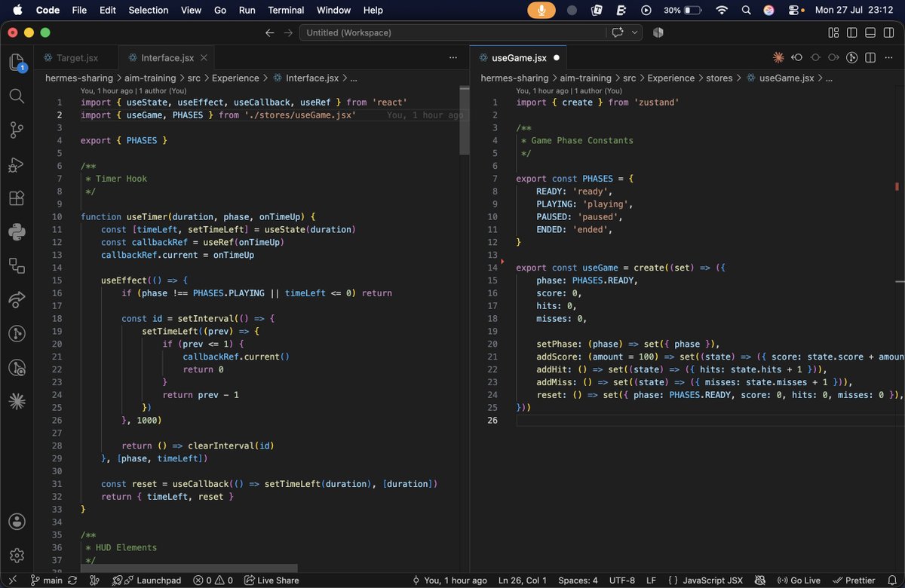Viewport: 905px width, 588px height.
Task: Open the GitLens Inspect view in activity bar
Action: [x=17, y=368]
